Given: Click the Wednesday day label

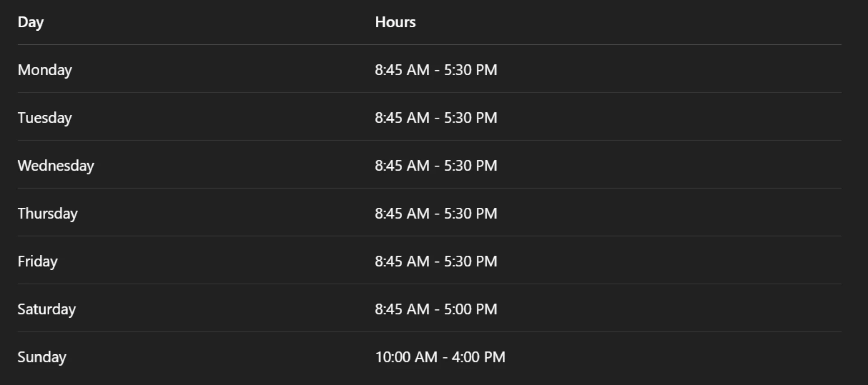Looking at the screenshot, I should [56, 166].
